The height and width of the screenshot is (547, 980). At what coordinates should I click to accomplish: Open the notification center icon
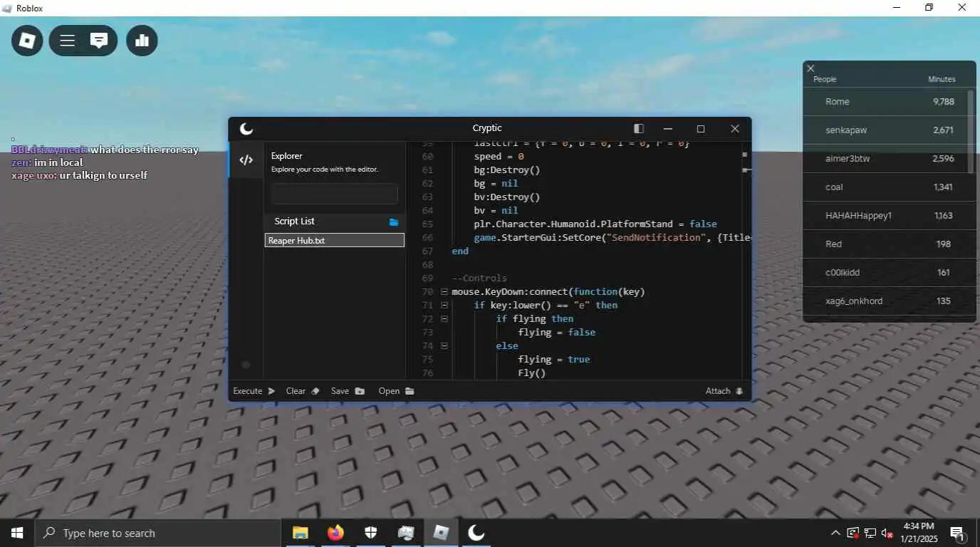(958, 533)
